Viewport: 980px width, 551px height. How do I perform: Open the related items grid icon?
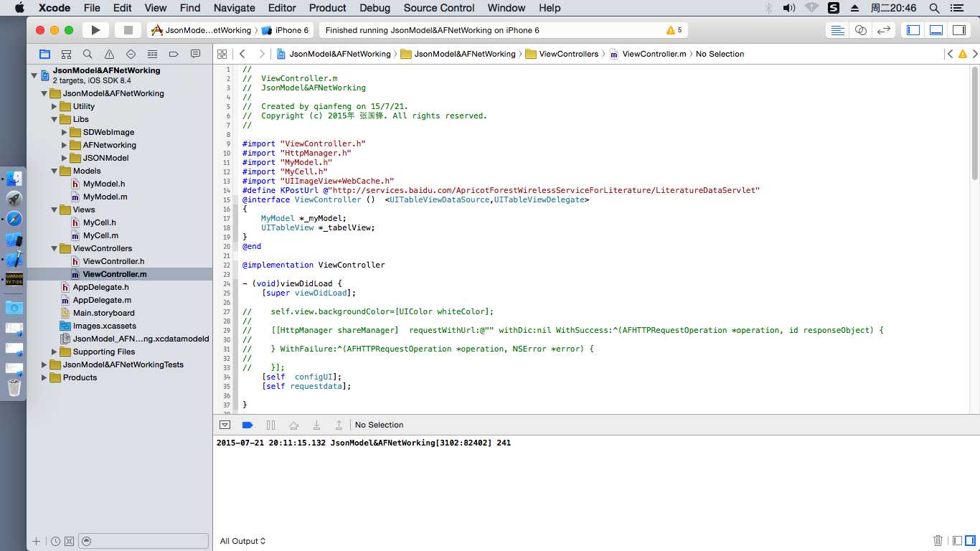pyautogui.click(x=222, y=54)
